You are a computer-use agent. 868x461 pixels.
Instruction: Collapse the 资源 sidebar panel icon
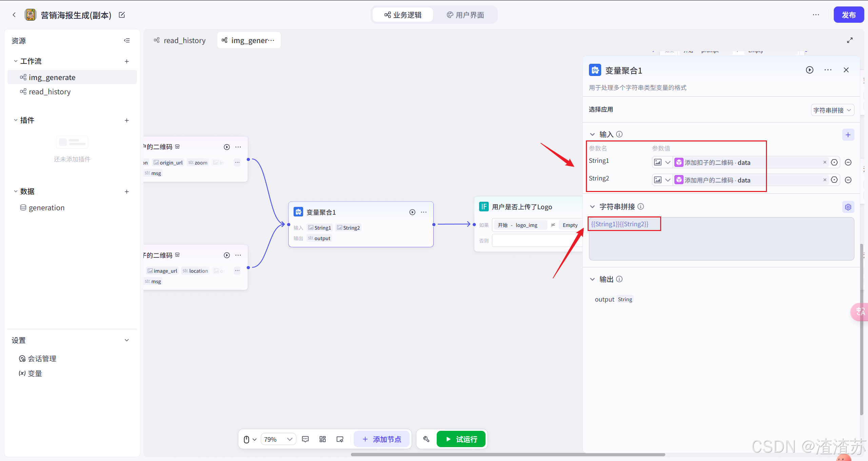tap(127, 40)
